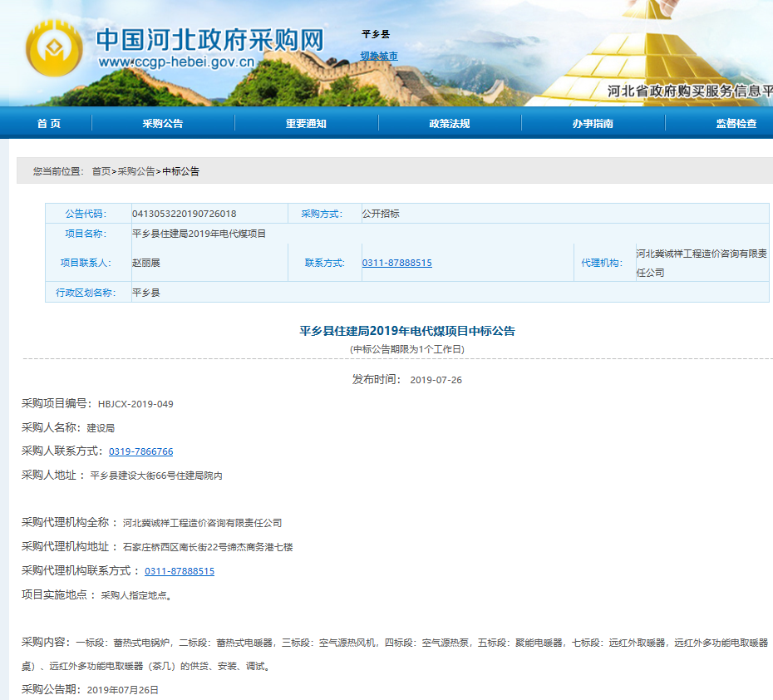Click the 采购代理机构联系方式 phone number link
773x700 pixels.
pos(180,571)
